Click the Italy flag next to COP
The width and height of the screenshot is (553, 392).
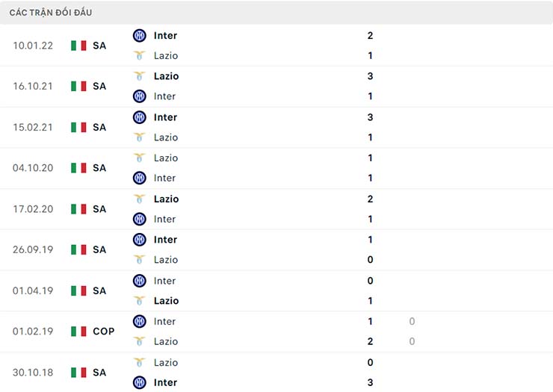tap(78, 331)
